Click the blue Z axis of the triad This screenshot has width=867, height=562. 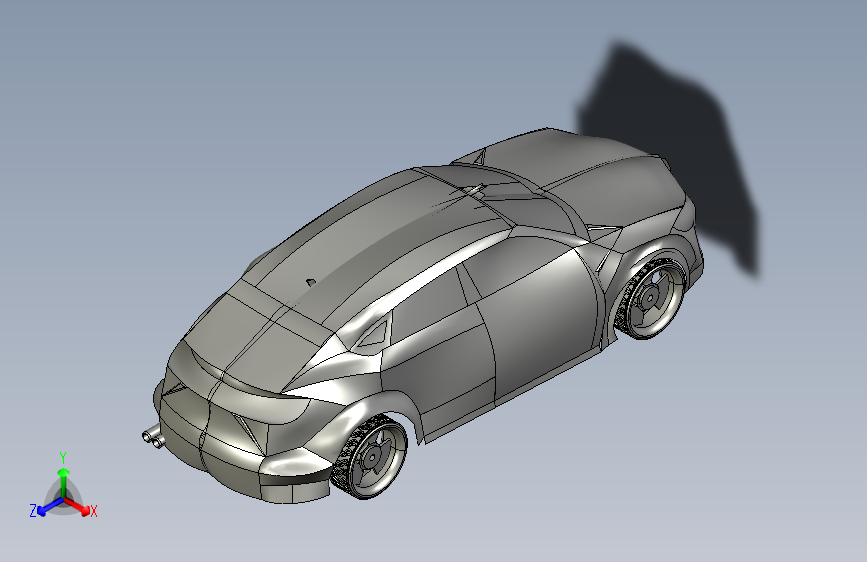coord(50,507)
